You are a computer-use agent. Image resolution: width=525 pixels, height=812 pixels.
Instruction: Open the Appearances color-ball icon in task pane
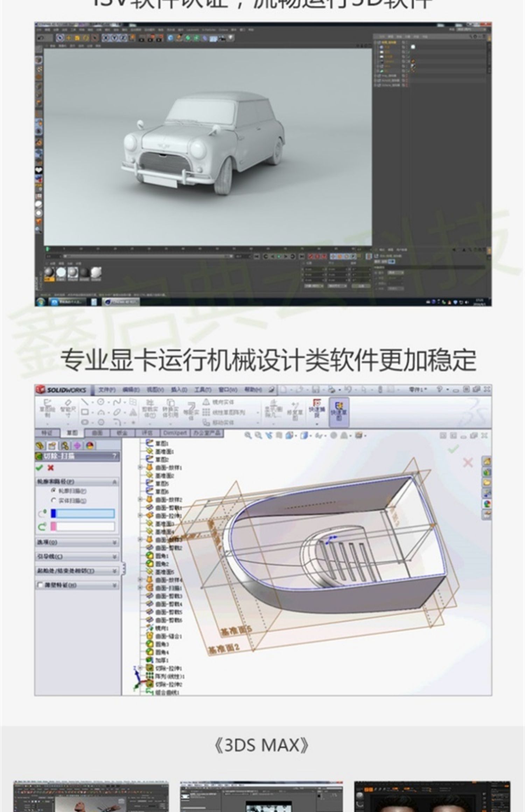(x=487, y=504)
